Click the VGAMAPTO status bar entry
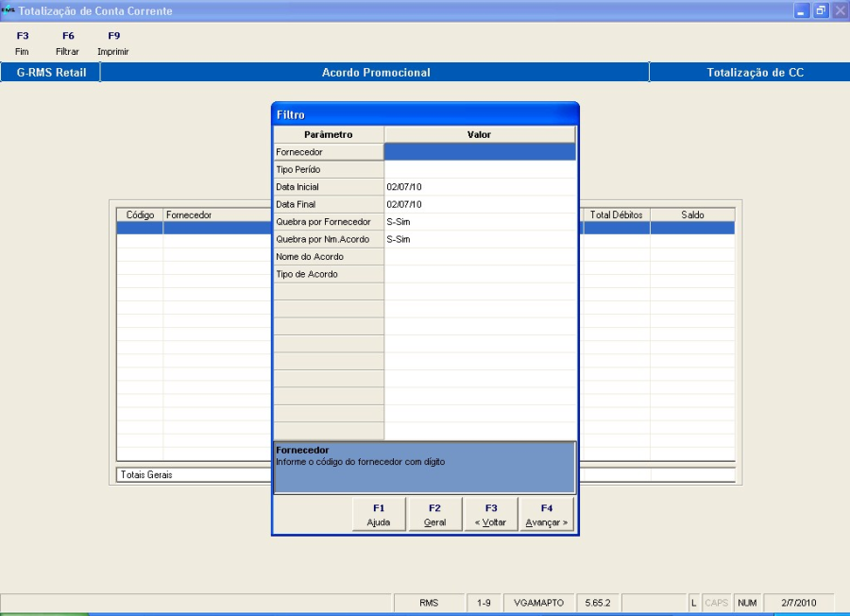Image resolution: width=850 pixels, height=616 pixels. (538, 603)
